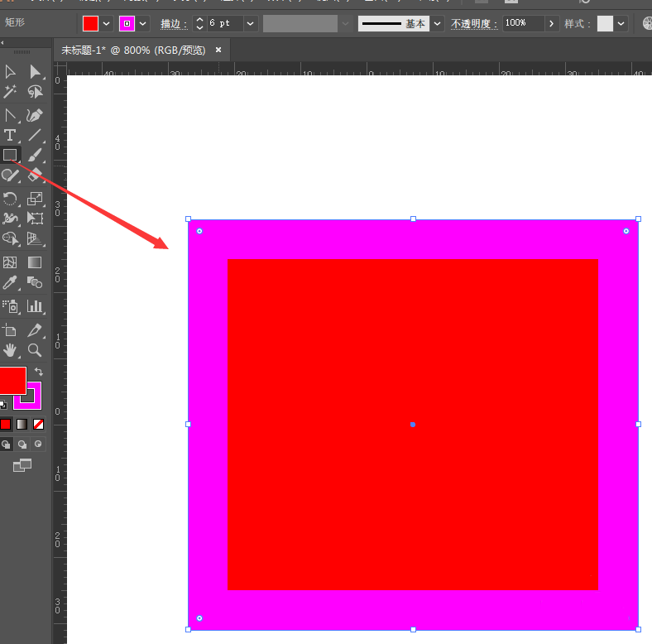Expand the opacity 100% arrow
Image resolution: width=652 pixels, height=644 pixels.
click(x=551, y=24)
